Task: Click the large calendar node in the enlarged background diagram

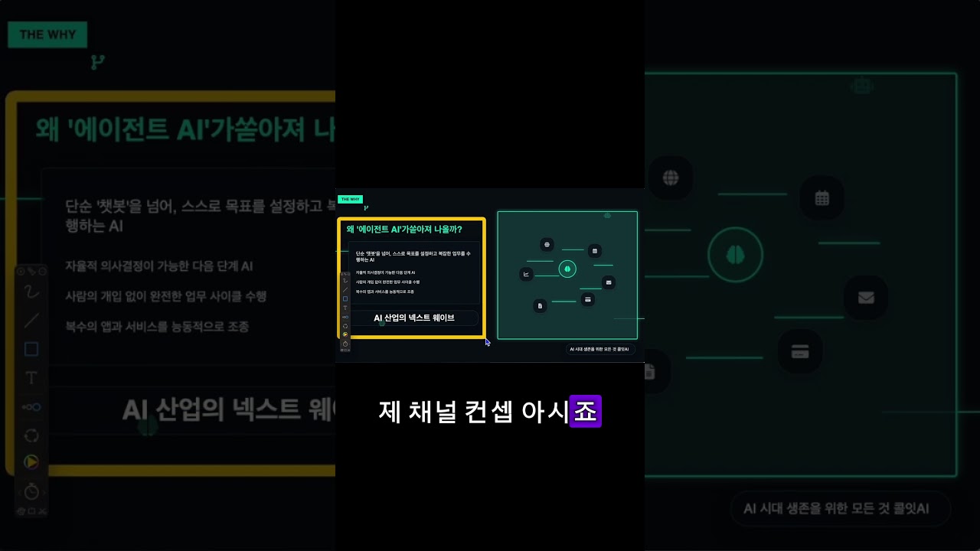Action: tap(822, 198)
